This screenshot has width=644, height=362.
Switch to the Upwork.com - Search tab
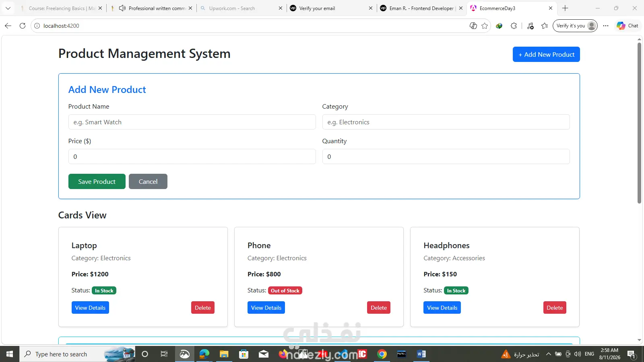(242, 8)
